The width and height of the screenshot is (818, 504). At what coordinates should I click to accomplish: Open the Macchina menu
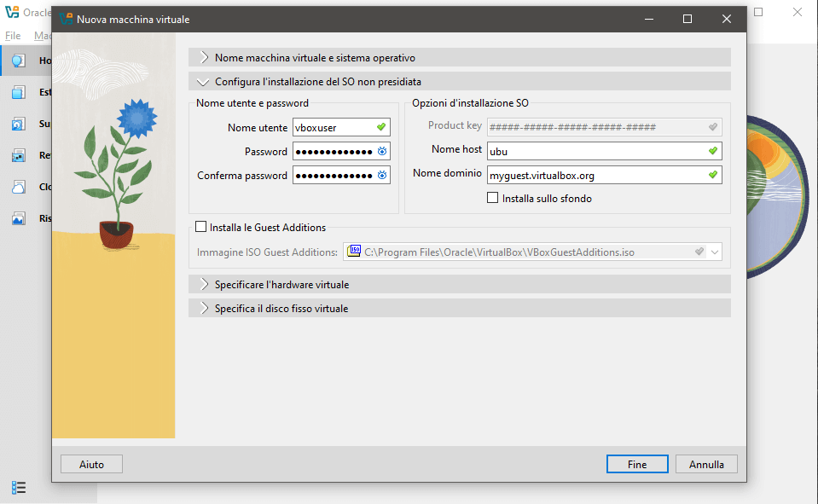(43, 35)
